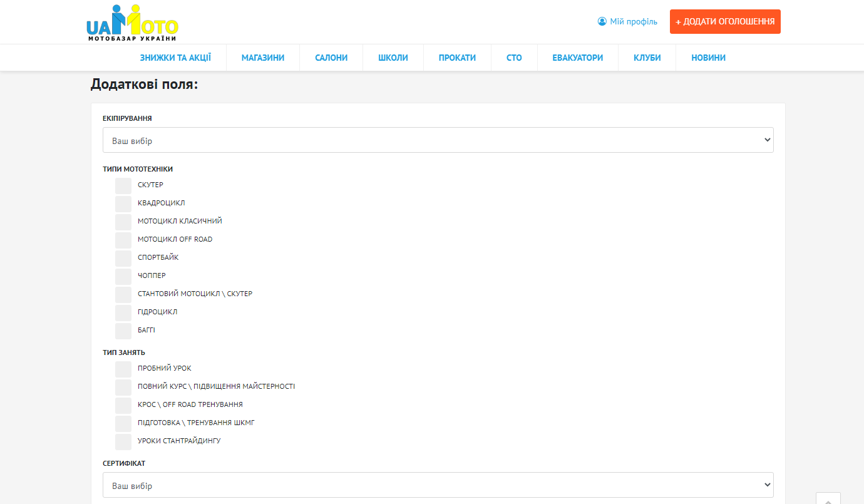Tick the Уроки стантрайдингу checkbox
The width and height of the screenshot is (864, 504).
click(123, 441)
